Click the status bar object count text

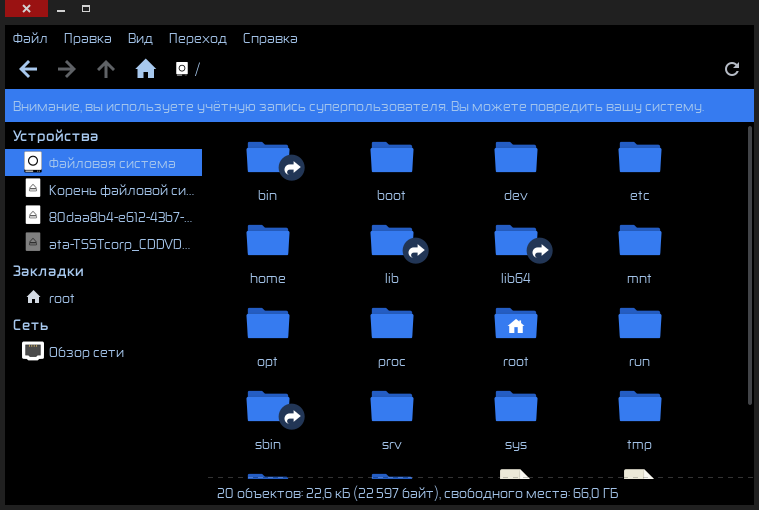[417, 493]
